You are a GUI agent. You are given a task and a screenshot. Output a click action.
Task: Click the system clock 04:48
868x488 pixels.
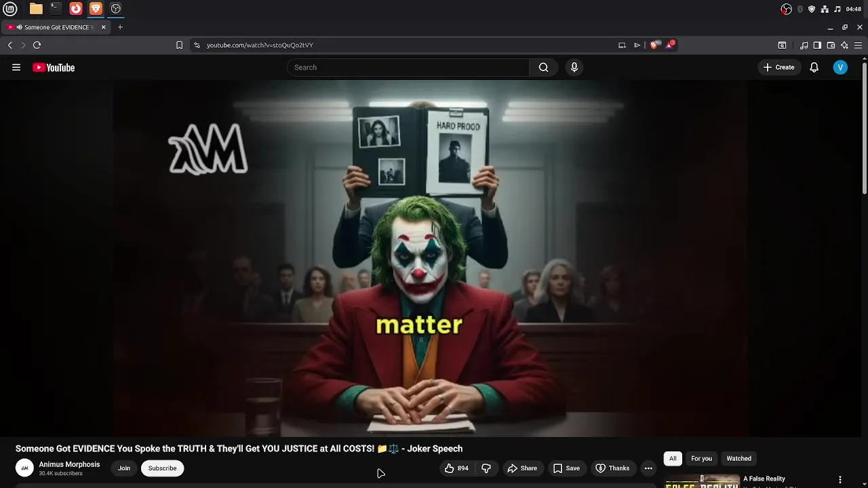[x=854, y=9]
